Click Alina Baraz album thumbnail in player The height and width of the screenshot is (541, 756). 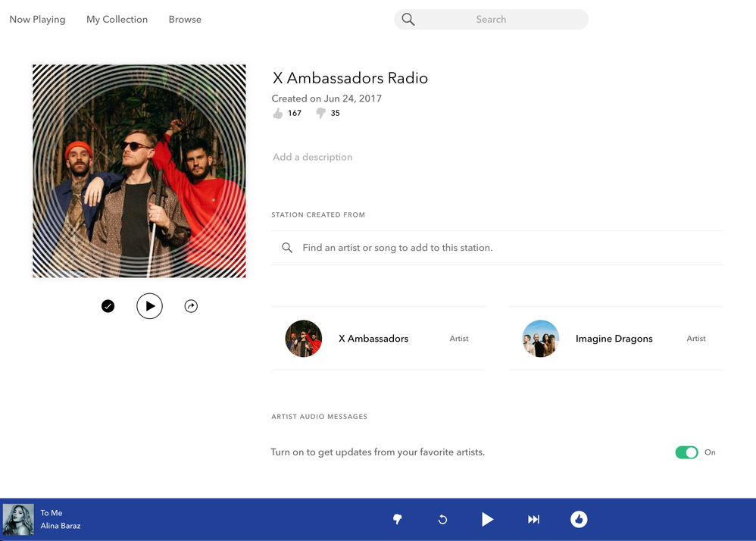point(18,520)
